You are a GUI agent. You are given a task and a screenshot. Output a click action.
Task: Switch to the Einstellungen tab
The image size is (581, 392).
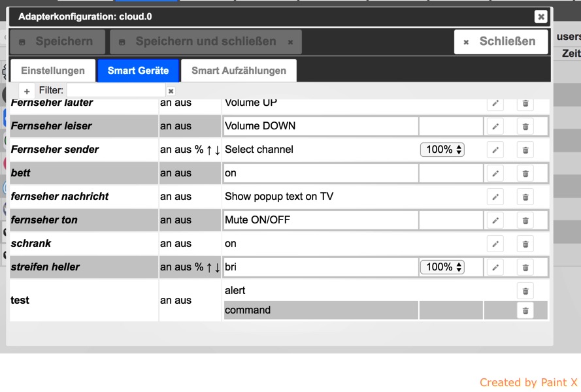click(53, 71)
